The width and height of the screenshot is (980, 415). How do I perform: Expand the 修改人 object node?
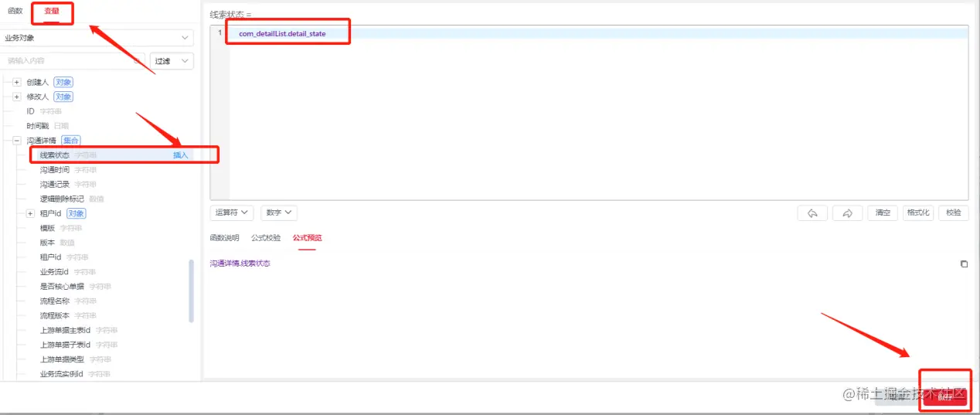pos(16,97)
